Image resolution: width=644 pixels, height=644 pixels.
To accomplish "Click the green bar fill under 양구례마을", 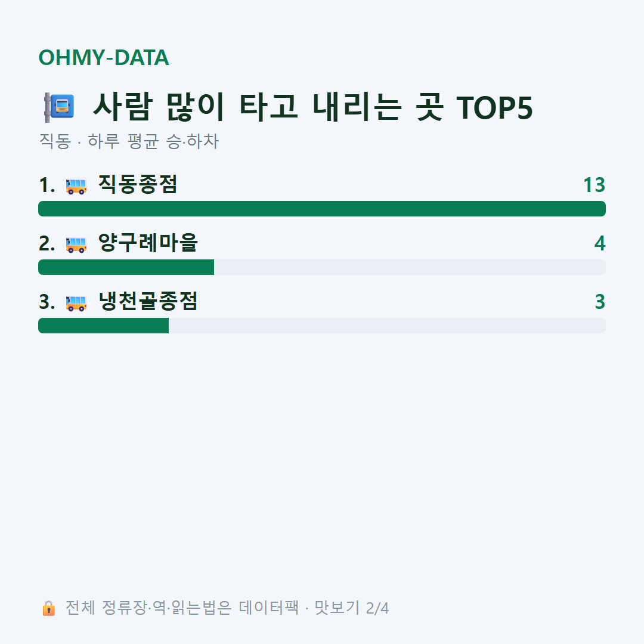I will (x=126, y=267).
